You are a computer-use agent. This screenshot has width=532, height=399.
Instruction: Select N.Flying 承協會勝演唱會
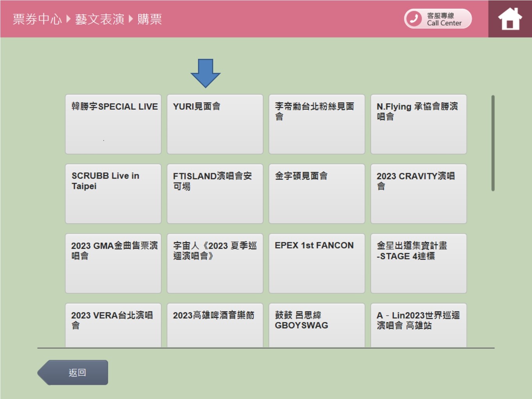tap(419, 124)
